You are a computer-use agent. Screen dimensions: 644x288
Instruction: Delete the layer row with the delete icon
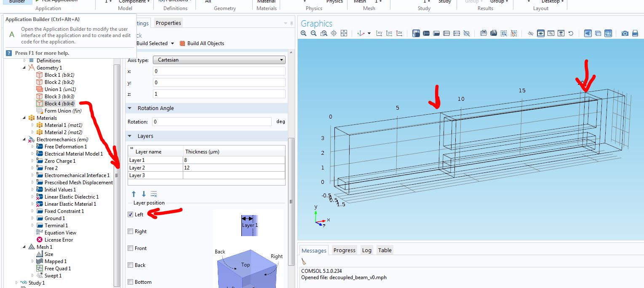(154, 194)
